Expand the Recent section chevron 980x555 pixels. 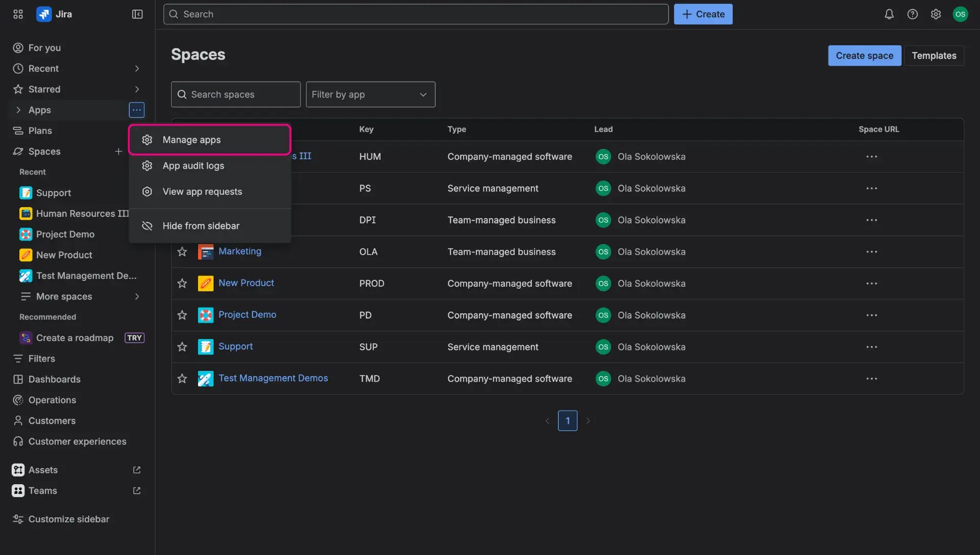(136, 68)
